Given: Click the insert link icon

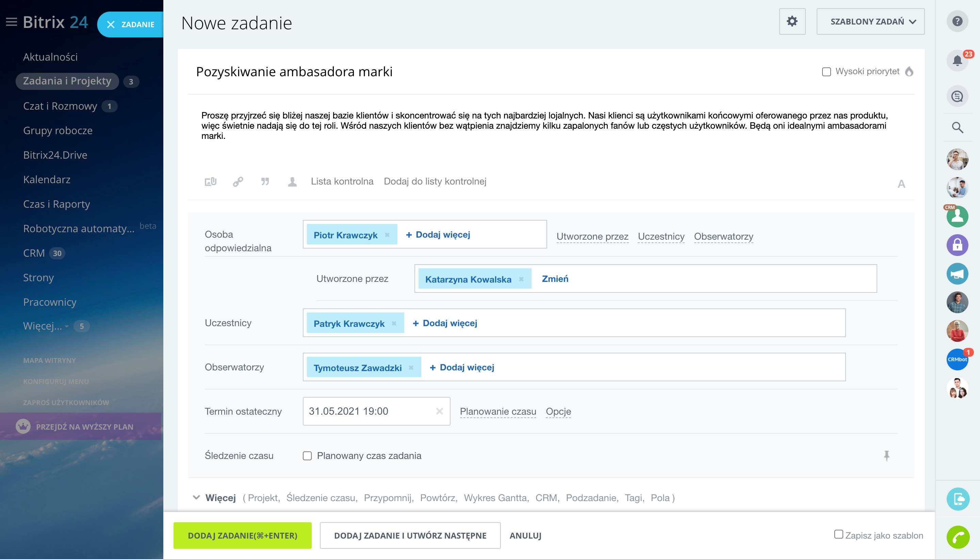Looking at the screenshot, I should pos(238,181).
